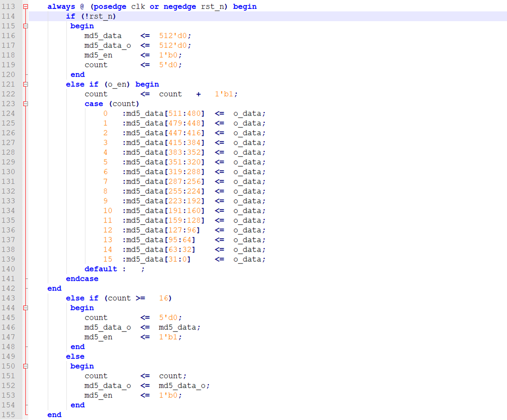This screenshot has height=420, width=507.
Task: Collapse the reset begin block at line 115
Action: tap(25, 26)
